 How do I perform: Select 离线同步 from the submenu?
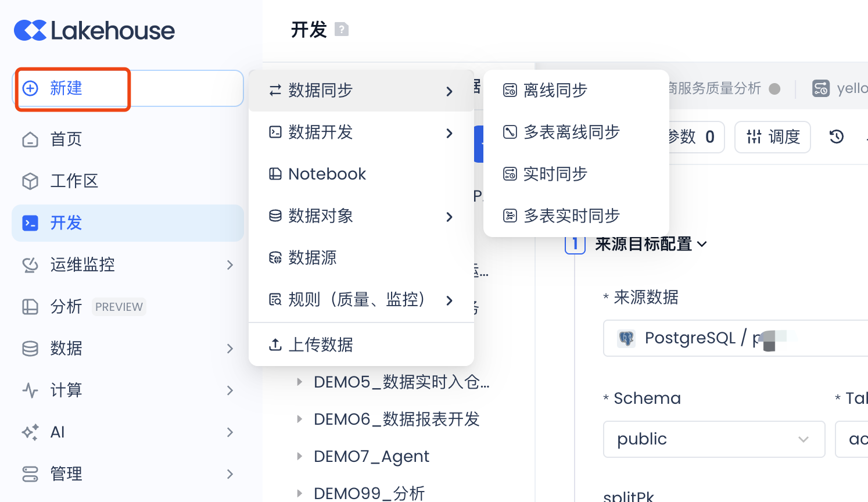pos(555,91)
